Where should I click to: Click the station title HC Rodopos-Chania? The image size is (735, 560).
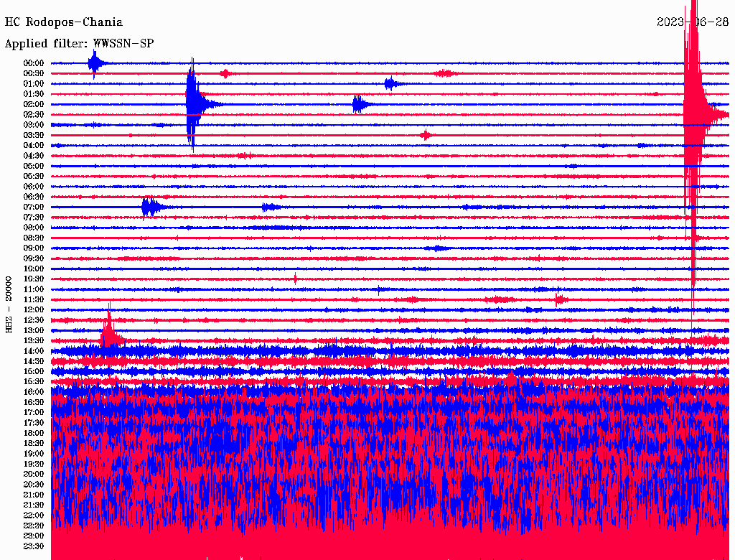[64, 22]
